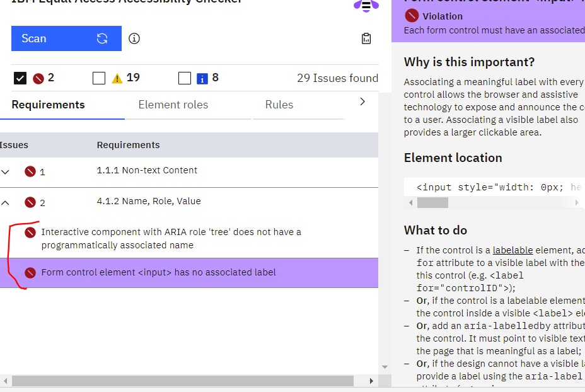585x392 pixels.
Task: Click the horizontal scrollbar of issues list
Action: pyautogui.click(x=183, y=381)
